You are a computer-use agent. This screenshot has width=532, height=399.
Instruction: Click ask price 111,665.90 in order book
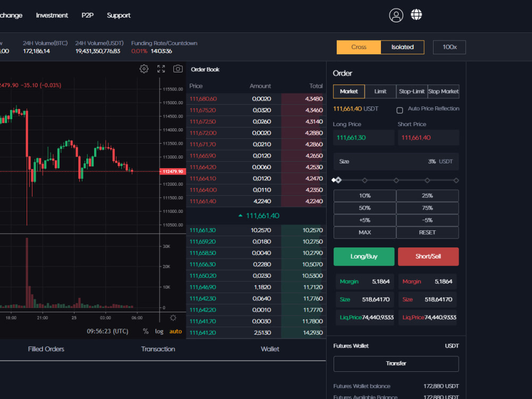[203, 156]
